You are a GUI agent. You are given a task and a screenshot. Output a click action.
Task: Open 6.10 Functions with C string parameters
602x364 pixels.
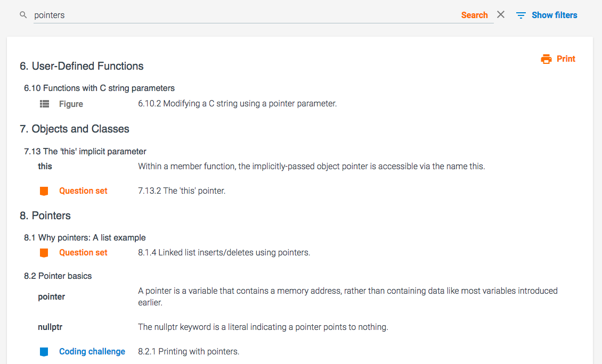99,88
